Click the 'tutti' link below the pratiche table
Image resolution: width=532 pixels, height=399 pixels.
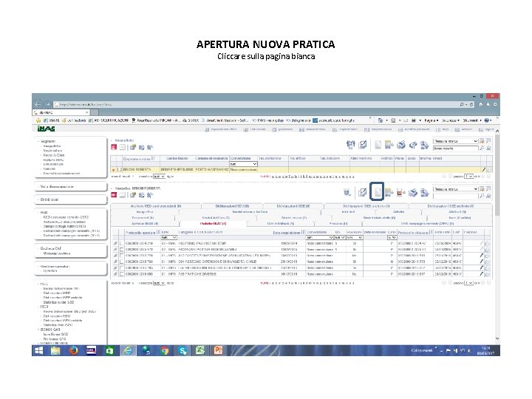click(264, 282)
